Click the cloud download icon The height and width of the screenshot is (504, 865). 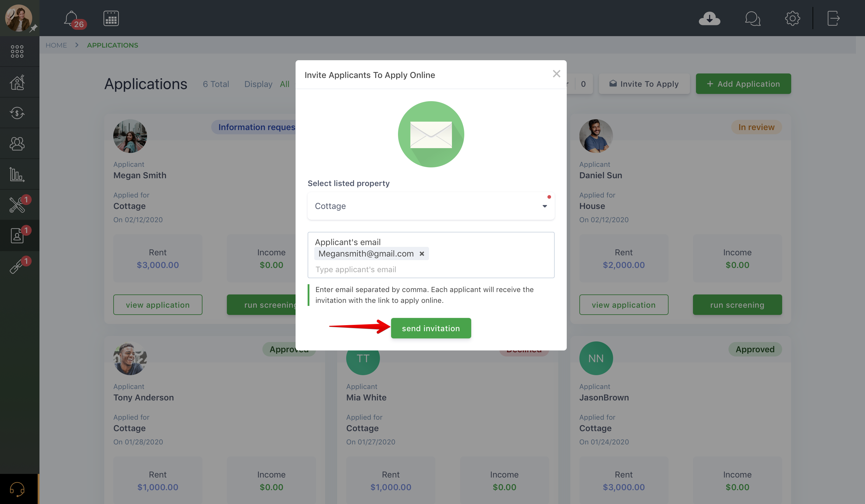click(x=709, y=18)
